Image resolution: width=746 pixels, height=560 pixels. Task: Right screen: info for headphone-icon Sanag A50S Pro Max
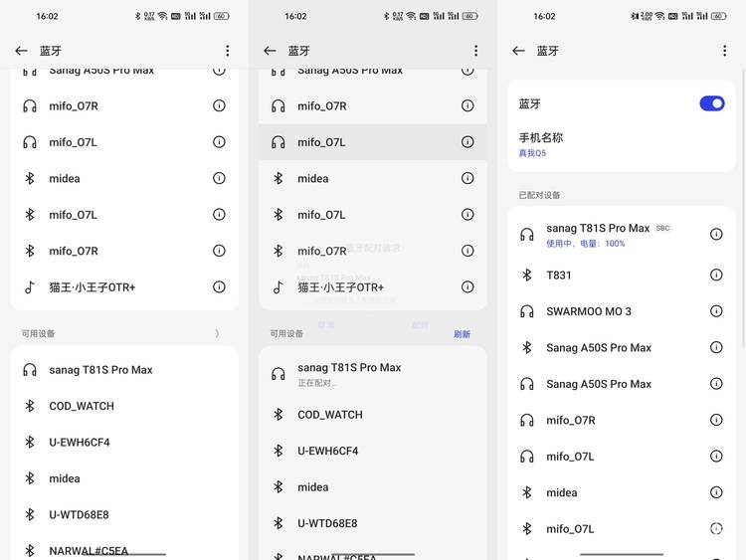(716, 384)
